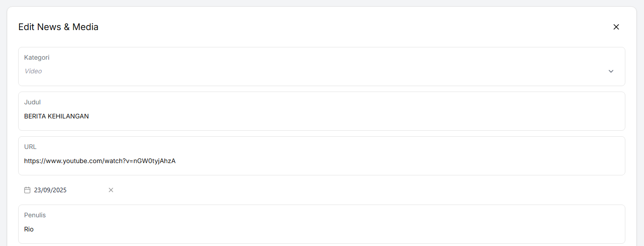The image size is (644, 246).
Task: Click the YouTube URL text
Action: (x=100, y=161)
